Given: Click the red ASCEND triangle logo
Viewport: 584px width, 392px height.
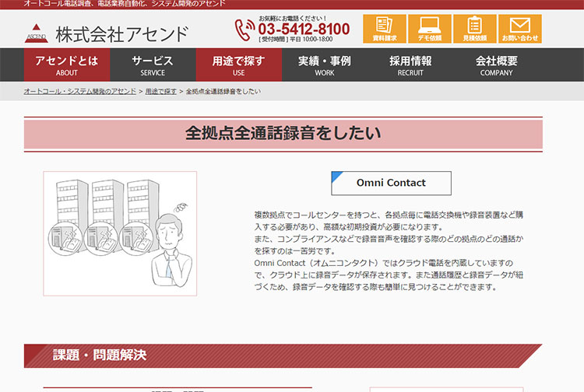Looking at the screenshot, I should point(36,33).
